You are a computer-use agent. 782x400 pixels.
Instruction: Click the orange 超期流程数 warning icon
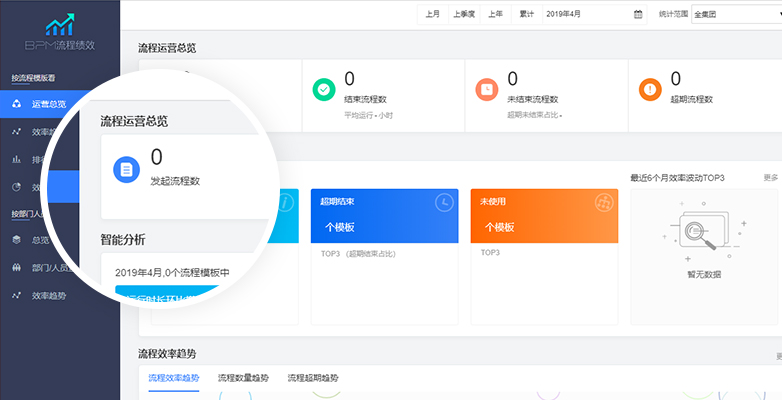pyautogui.click(x=650, y=89)
